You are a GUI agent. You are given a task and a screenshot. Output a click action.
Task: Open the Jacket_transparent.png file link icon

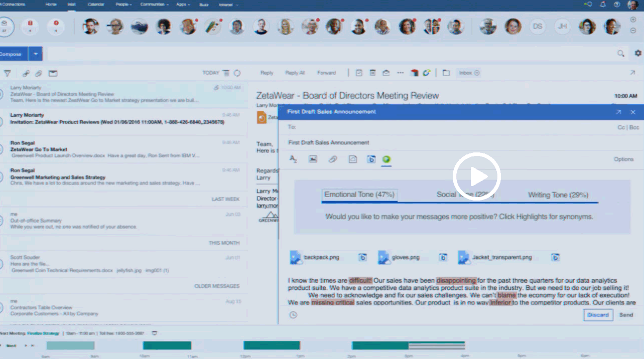click(x=555, y=257)
